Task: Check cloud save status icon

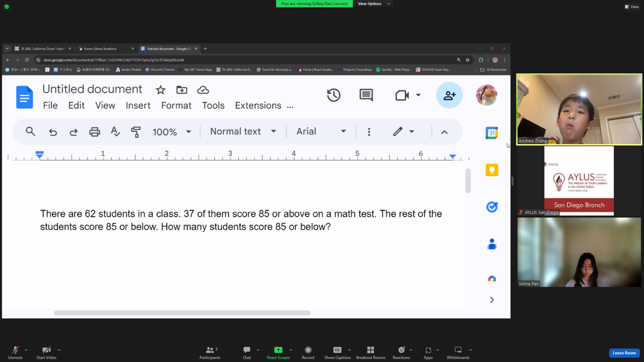Action: [203, 90]
